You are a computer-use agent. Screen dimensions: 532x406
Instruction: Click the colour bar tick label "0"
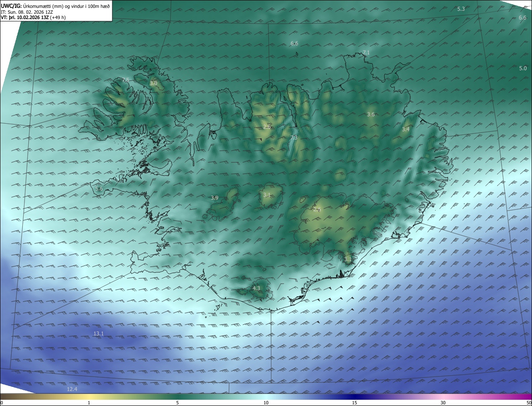coord(1,403)
